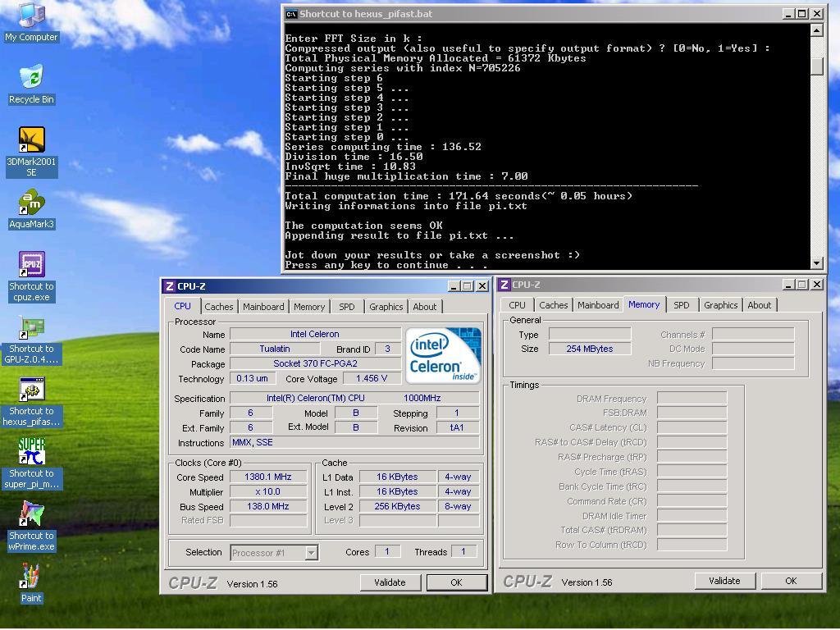Minimize the right CPU-Z window
The height and width of the screenshot is (630, 840).
click(787, 285)
